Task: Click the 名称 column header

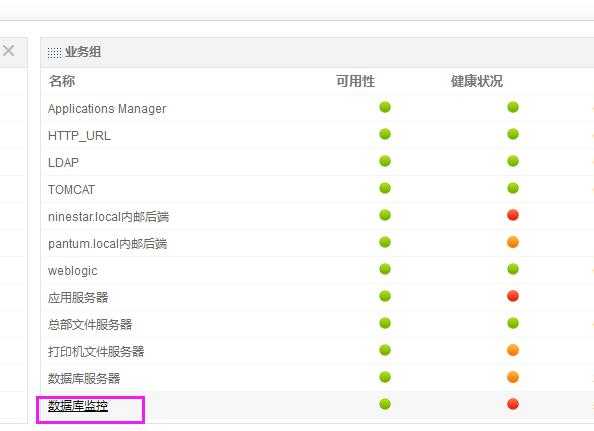Action: pos(62,81)
